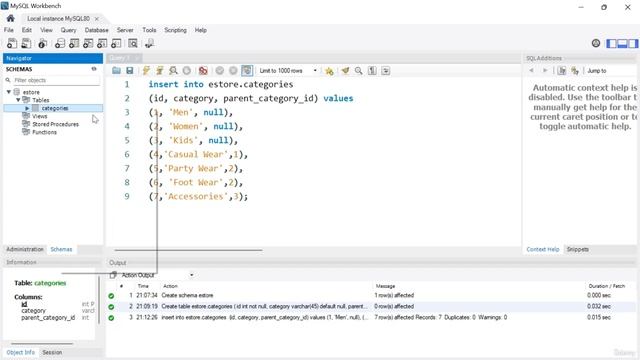
Task: Open the Context Help tab
Action: click(542, 249)
